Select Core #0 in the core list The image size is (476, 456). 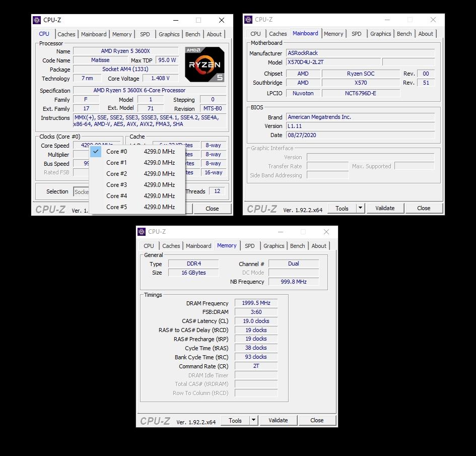pos(137,152)
